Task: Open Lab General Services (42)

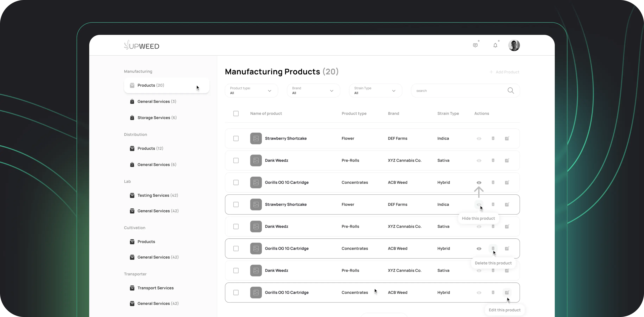Action: [154, 211]
